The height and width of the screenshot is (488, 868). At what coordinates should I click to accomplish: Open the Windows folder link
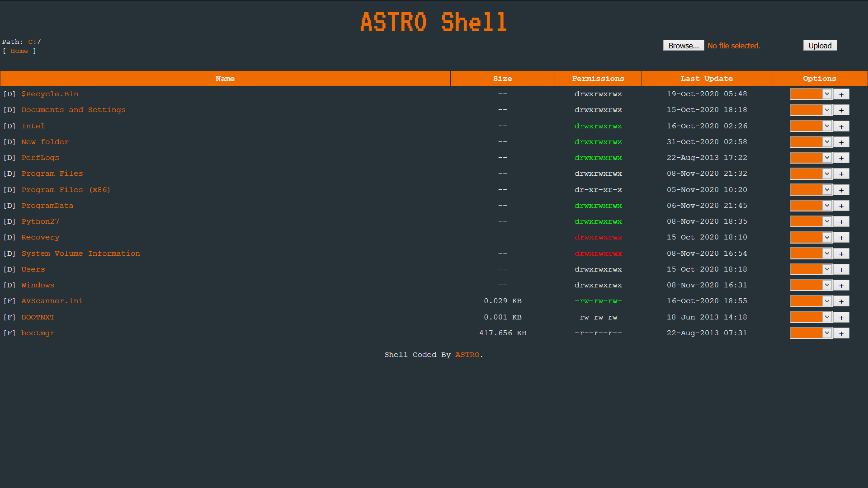tap(38, 285)
